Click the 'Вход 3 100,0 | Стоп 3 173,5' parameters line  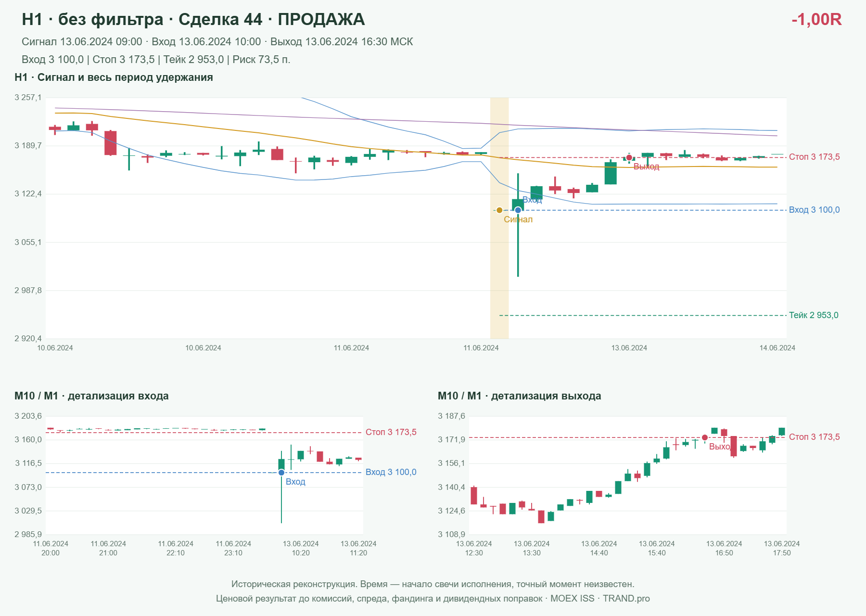coord(156,60)
